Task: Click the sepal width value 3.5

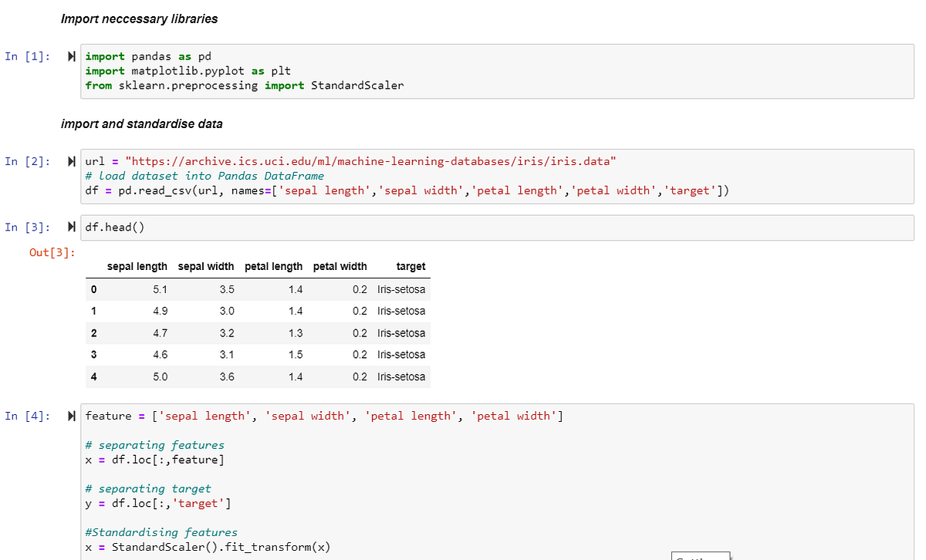Action: [x=227, y=290]
